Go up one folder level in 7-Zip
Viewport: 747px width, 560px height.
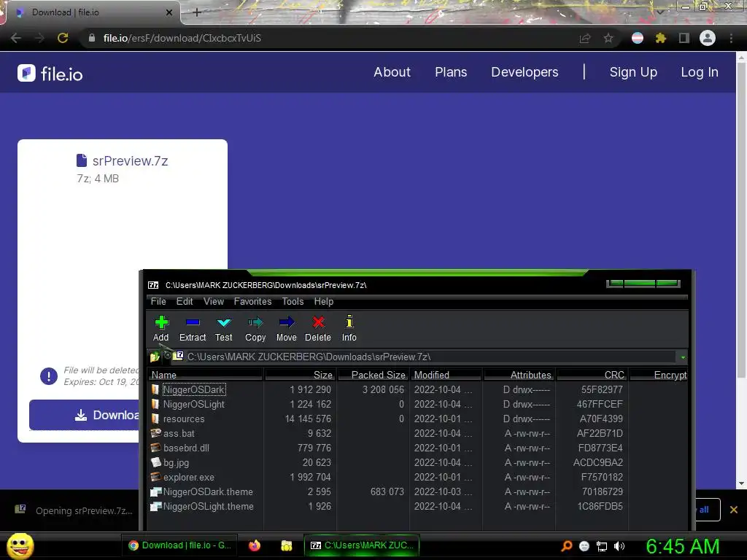pos(155,357)
